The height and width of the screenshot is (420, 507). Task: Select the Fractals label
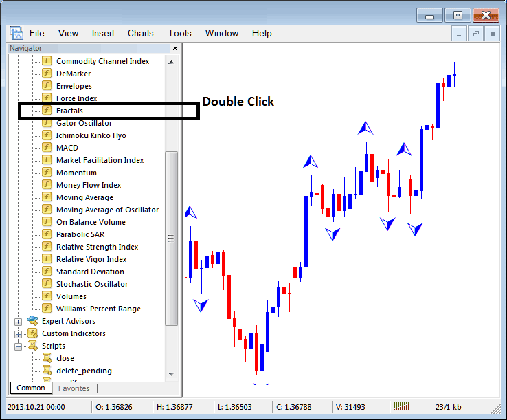pos(69,111)
